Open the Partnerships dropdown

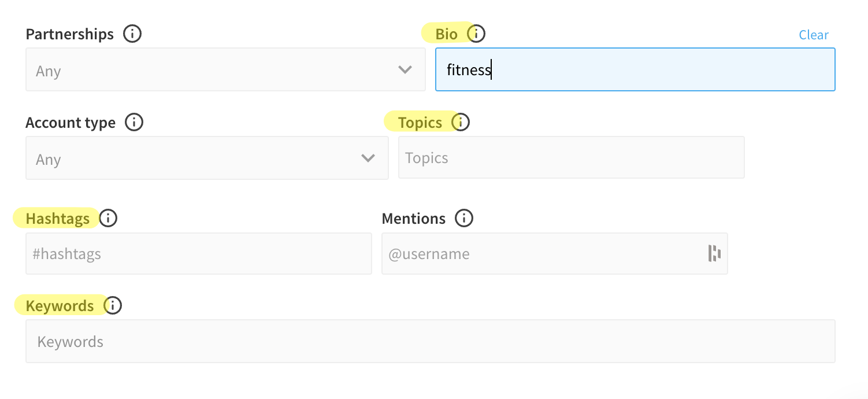pos(225,70)
